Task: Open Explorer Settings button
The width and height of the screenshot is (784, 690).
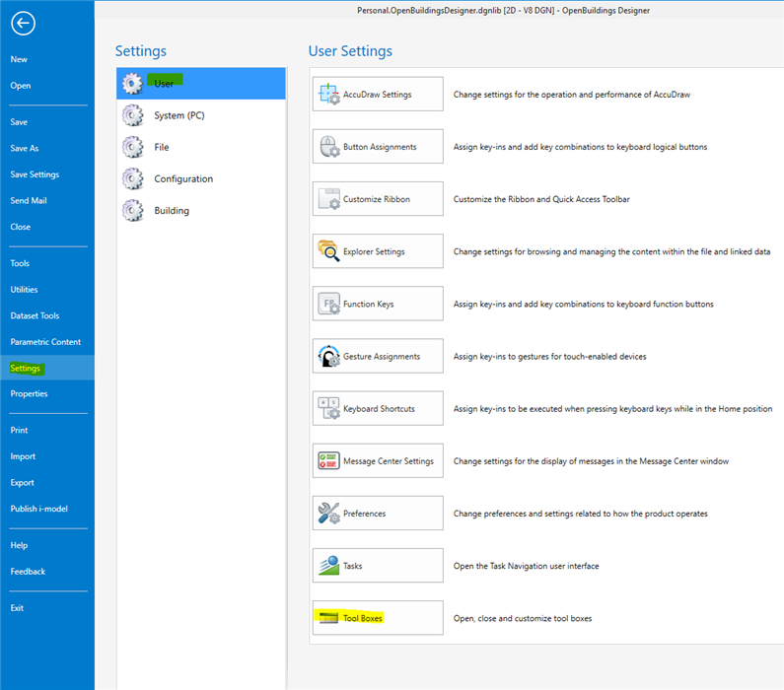Action: coord(378,250)
